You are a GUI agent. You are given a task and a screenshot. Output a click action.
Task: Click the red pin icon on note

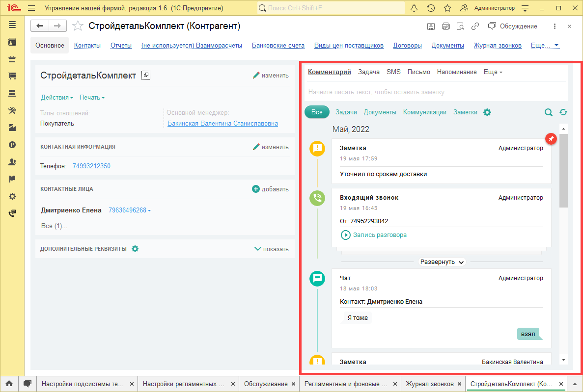[x=551, y=139]
